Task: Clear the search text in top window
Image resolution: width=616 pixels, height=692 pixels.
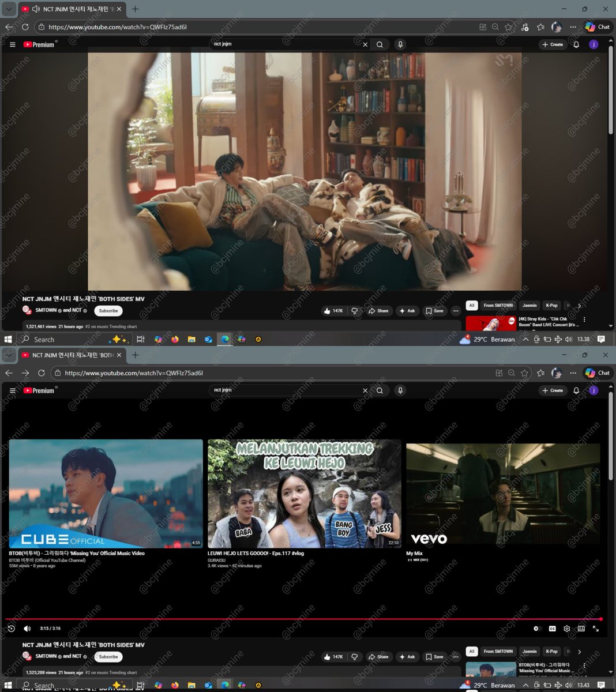Action: coord(365,44)
